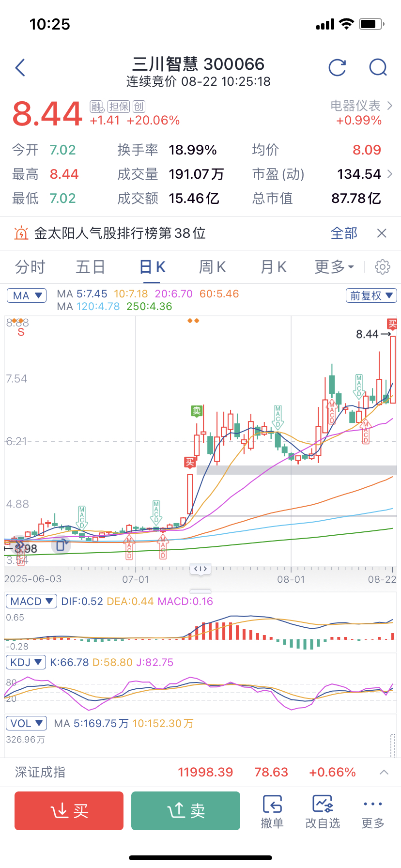
Task: Open the search magnifier icon
Action: 378,68
